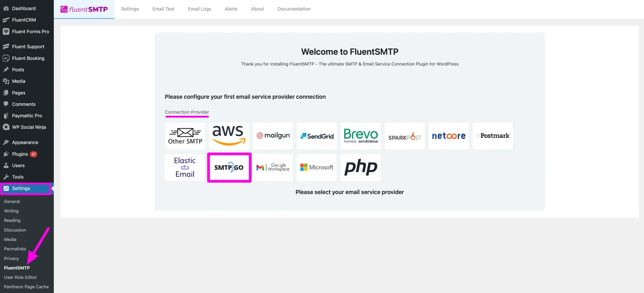
Task: Go to Pages in the sidebar
Action: click(x=27, y=93)
